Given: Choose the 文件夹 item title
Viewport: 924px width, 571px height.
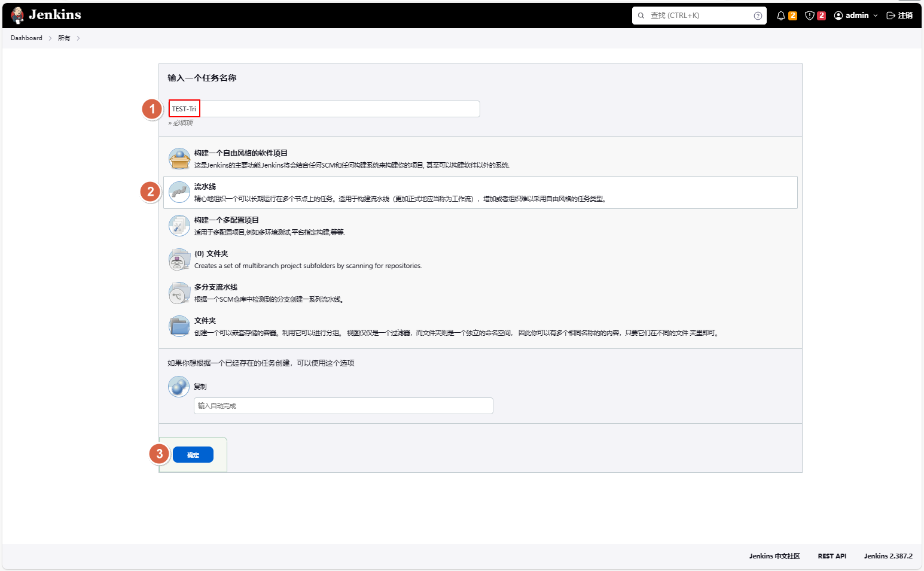Looking at the screenshot, I should [205, 321].
